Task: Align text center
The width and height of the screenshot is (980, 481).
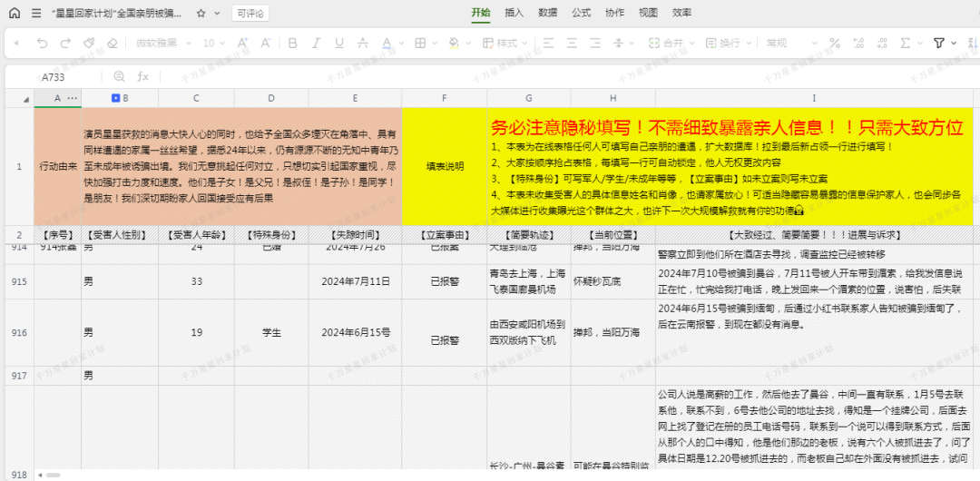Action: pyautogui.click(x=572, y=44)
